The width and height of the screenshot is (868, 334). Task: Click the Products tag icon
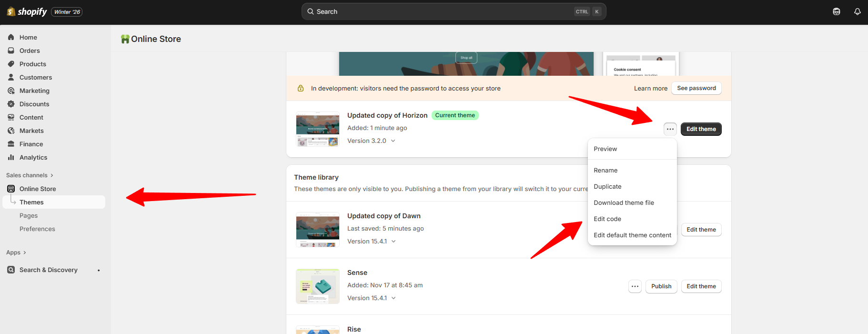11,64
